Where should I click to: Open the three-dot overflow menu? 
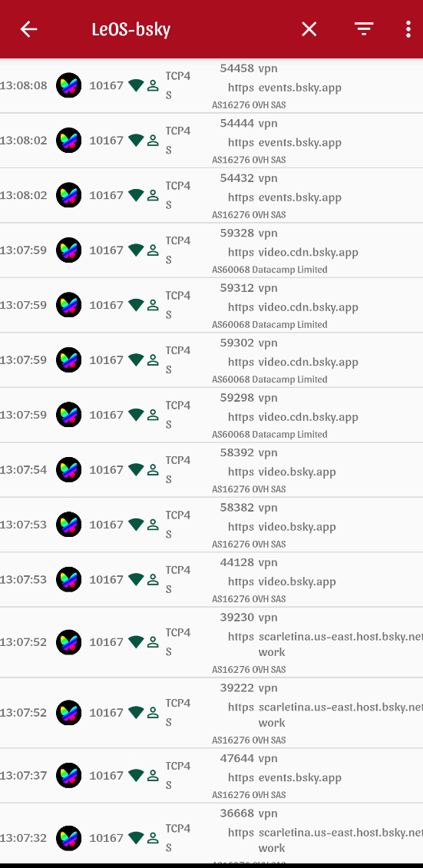(408, 29)
